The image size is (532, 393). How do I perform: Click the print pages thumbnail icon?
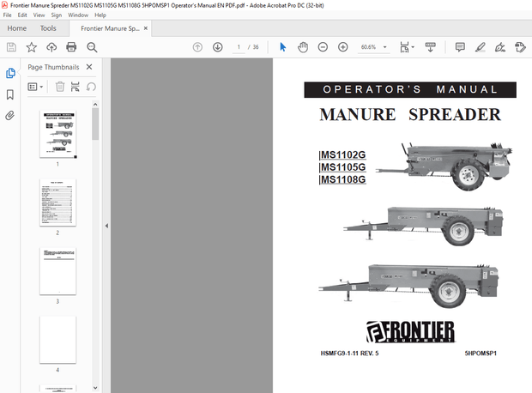pyautogui.click(x=75, y=87)
